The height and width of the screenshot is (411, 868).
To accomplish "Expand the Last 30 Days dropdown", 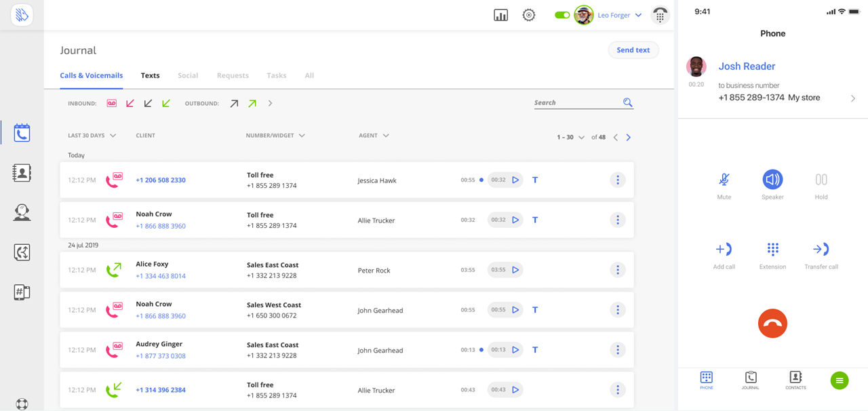I will click(x=92, y=136).
